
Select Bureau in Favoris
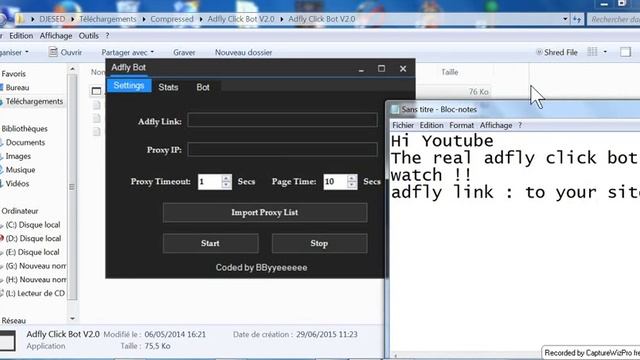pos(17,87)
